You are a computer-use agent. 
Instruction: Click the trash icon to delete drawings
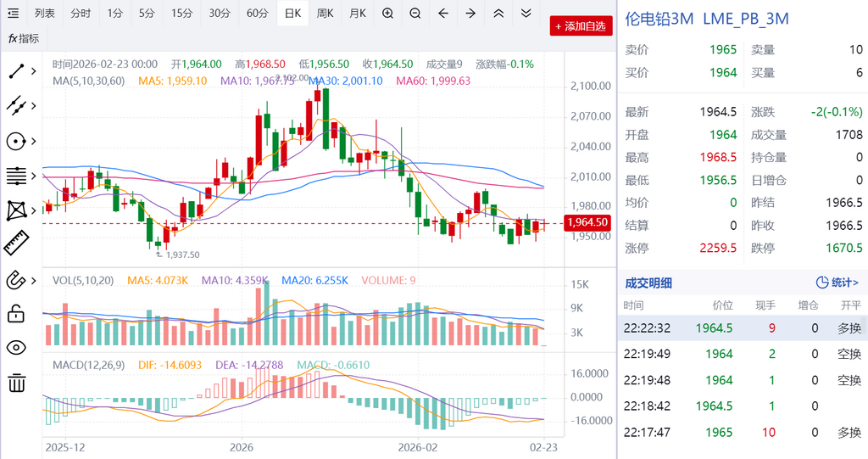(16, 383)
